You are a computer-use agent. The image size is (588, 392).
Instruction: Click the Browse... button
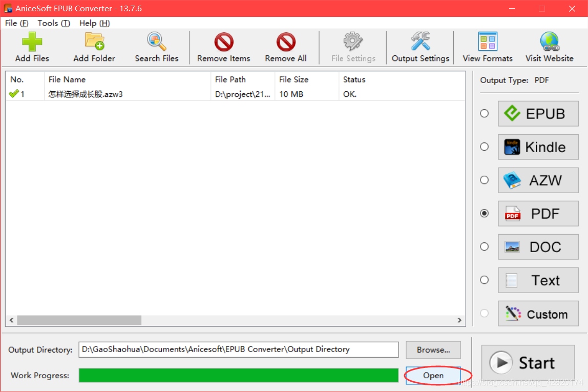433,349
